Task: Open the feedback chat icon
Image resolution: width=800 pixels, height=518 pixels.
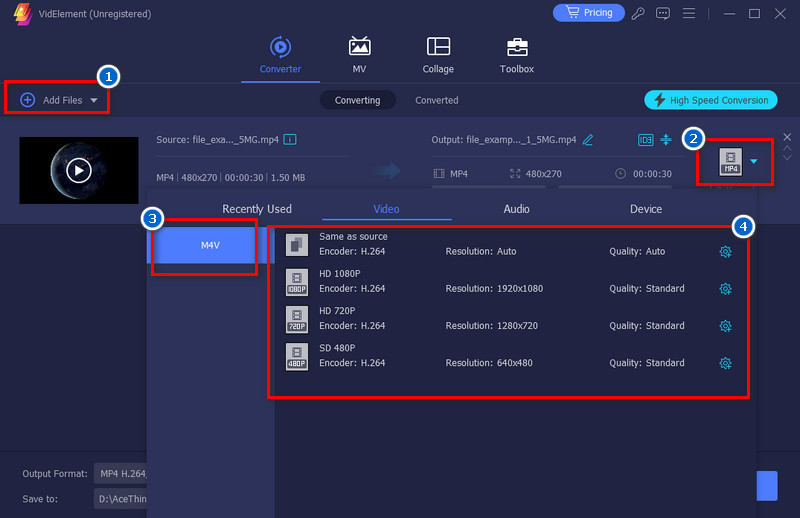Action: click(663, 14)
